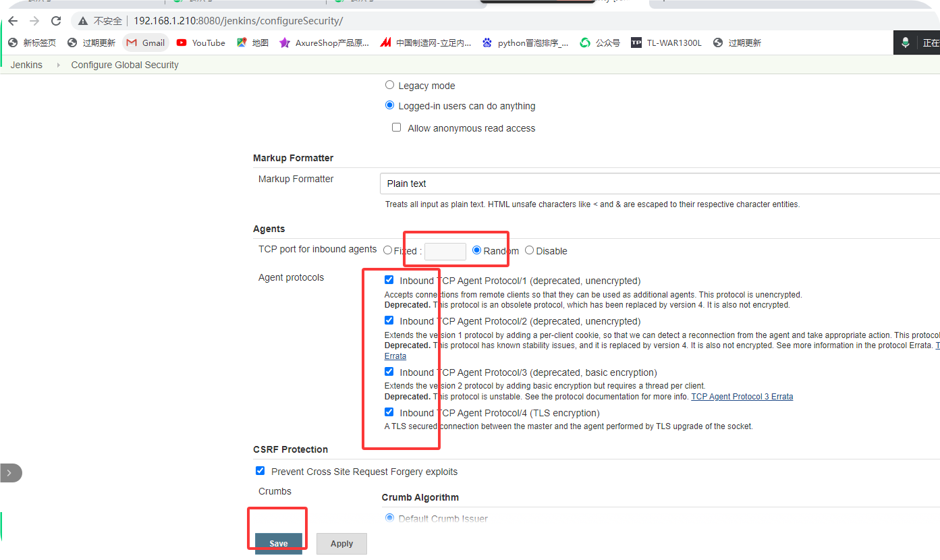Click Configure Global Security breadcrumb
940x560 pixels.
[x=125, y=65]
